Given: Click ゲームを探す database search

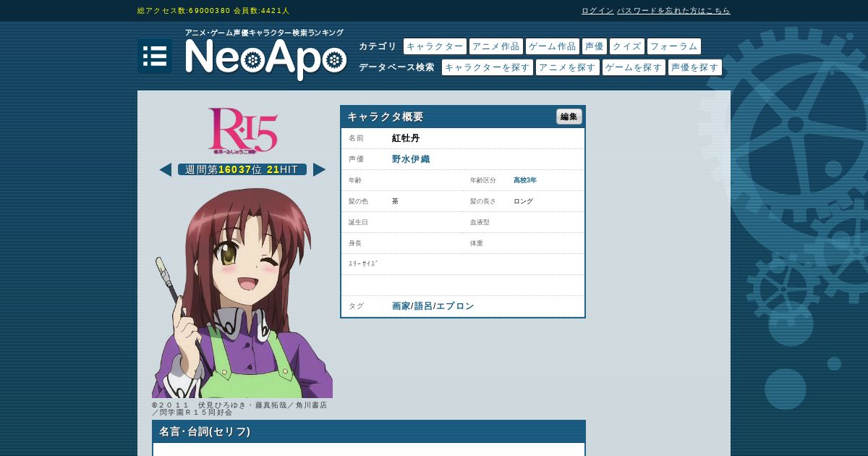Looking at the screenshot, I should 634,67.
